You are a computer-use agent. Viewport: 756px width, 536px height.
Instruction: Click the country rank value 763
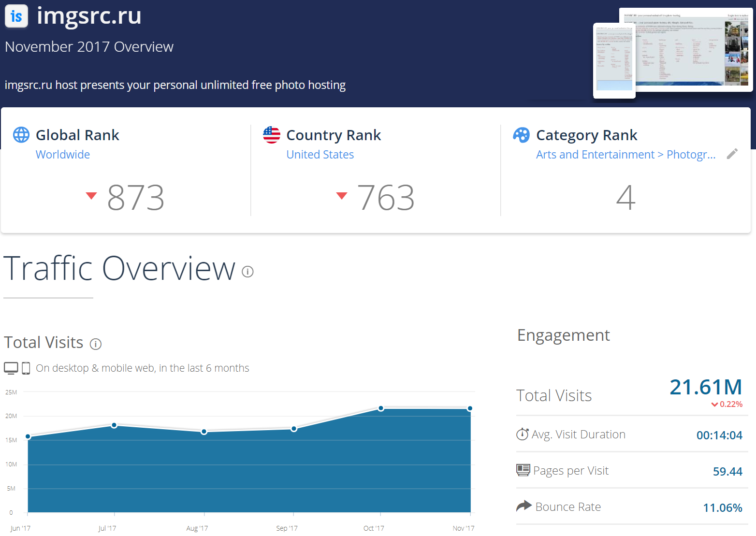pyautogui.click(x=386, y=198)
